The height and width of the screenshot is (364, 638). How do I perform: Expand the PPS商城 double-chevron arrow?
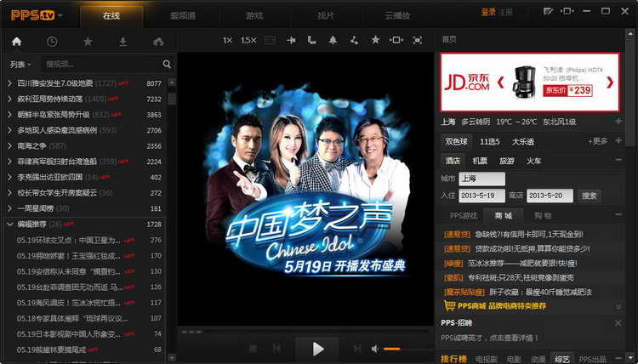point(618,307)
